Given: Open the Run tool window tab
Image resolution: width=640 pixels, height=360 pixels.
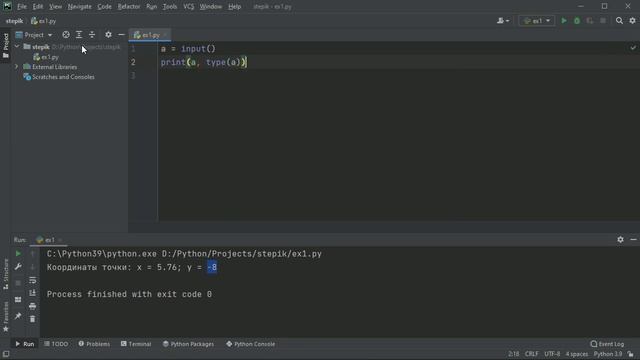Looking at the screenshot, I should pyautogui.click(x=24, y=344).
